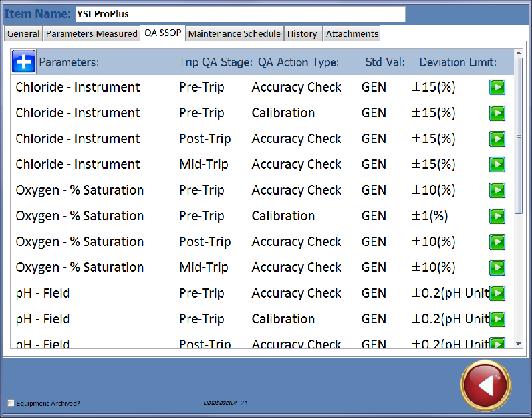532x418 pixels.
Task: Open Oxygen Post-Trip Accuracy Check green arrow
Action: tap(497, 242)
